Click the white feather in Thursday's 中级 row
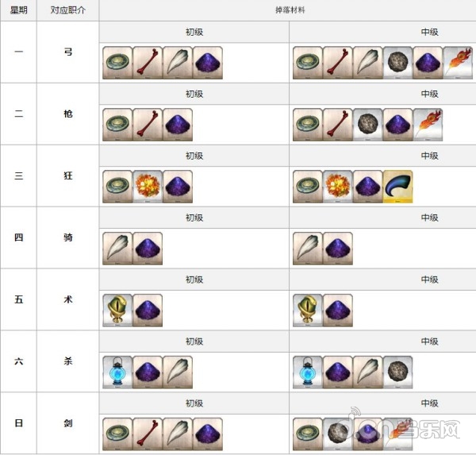Screen dimensions: 476x455 pyautogui.click(x=308, y=249)
